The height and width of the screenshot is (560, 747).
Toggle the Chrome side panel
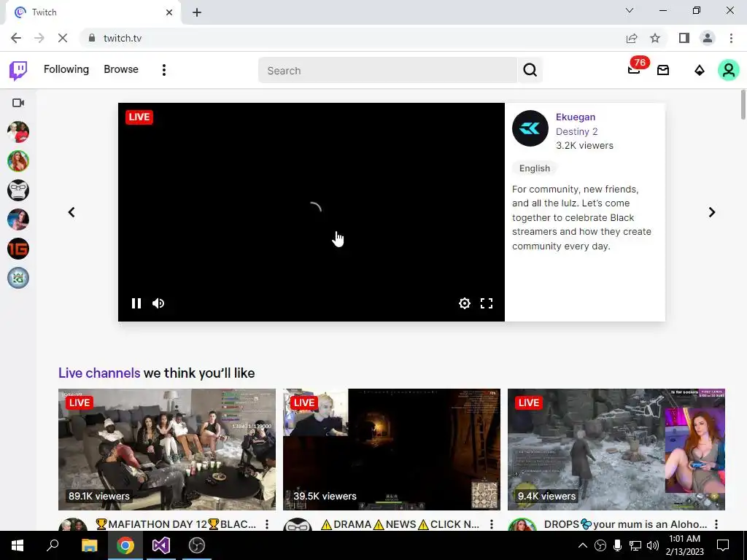coord(684,38)
